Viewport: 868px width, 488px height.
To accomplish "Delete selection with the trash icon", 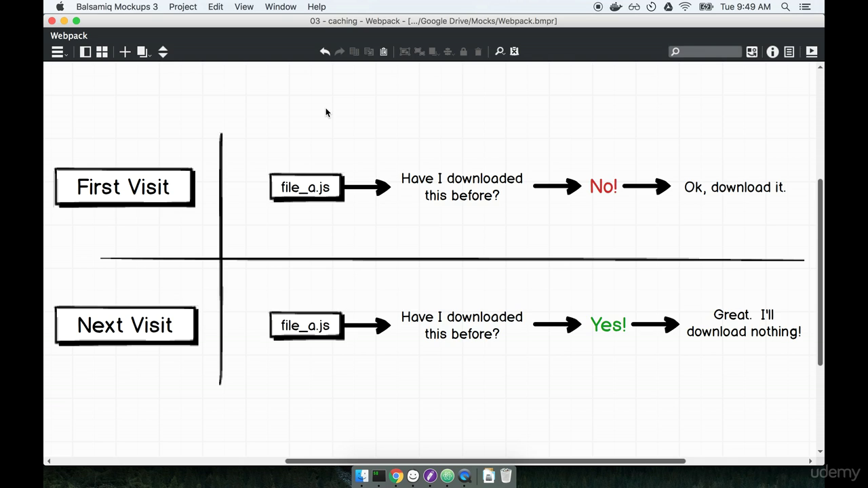I will point(478,51).
